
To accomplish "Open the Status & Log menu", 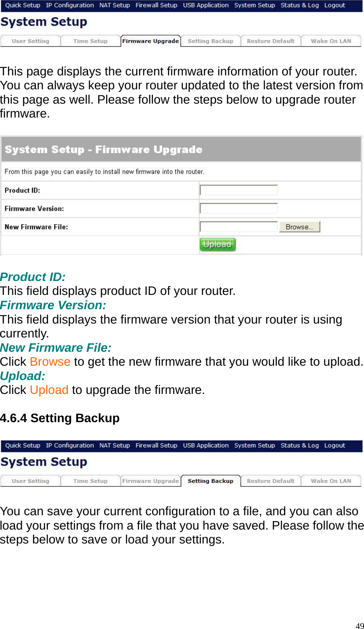I will [299, 5].
